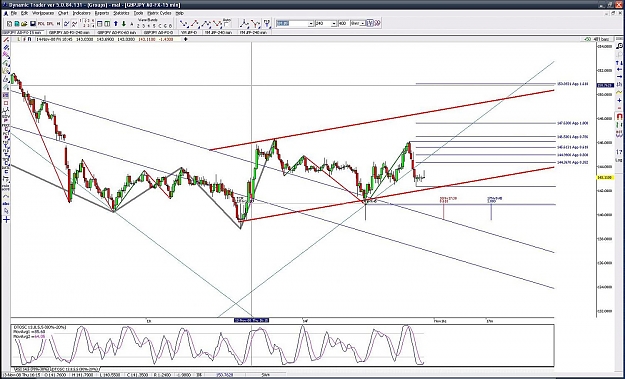Select the blue crosshair plus tool

click(x=6, y=219)
